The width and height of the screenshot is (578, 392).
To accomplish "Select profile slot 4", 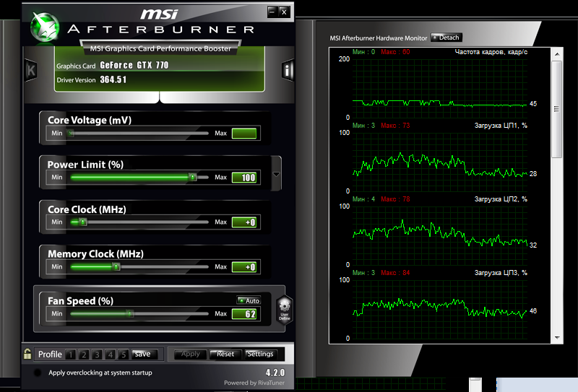I will [x=111, y=354].
